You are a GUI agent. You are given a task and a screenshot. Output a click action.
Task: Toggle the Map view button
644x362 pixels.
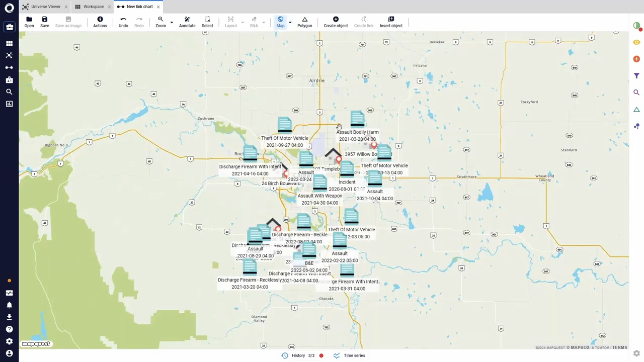(x=280, y=22)
